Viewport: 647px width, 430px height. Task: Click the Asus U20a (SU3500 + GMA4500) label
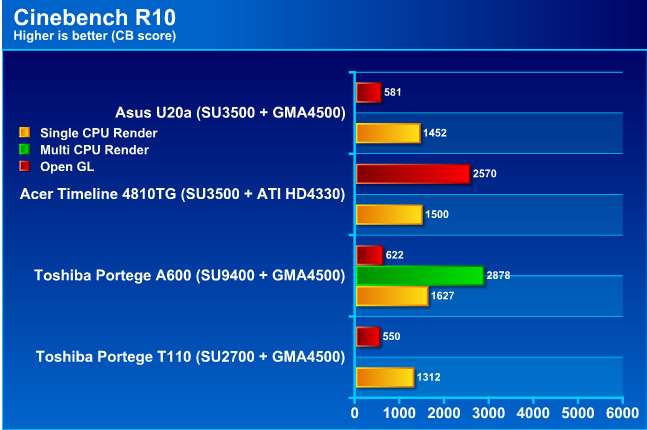point(230,113)
